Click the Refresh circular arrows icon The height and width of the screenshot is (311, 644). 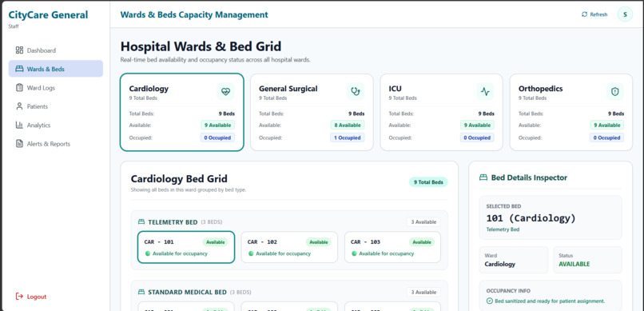point(584,14)
